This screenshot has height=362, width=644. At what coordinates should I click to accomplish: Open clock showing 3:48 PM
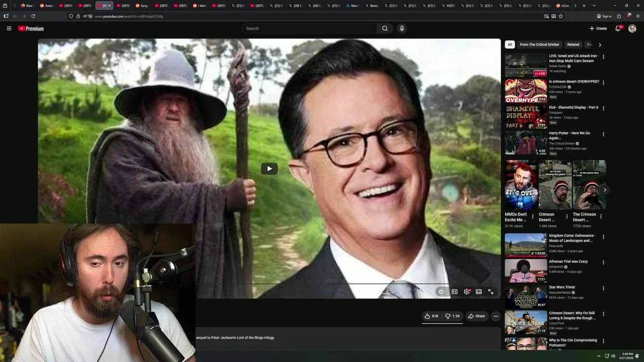tap(627, 355)
